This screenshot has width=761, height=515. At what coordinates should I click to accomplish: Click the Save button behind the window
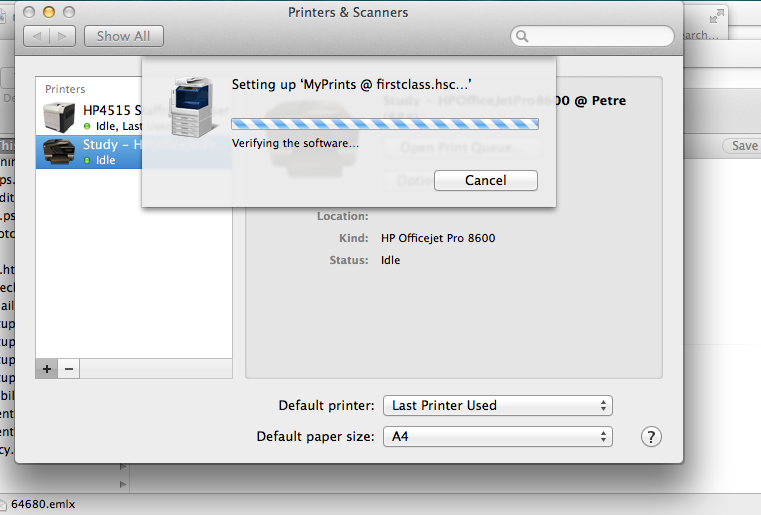tap(744, 146)
